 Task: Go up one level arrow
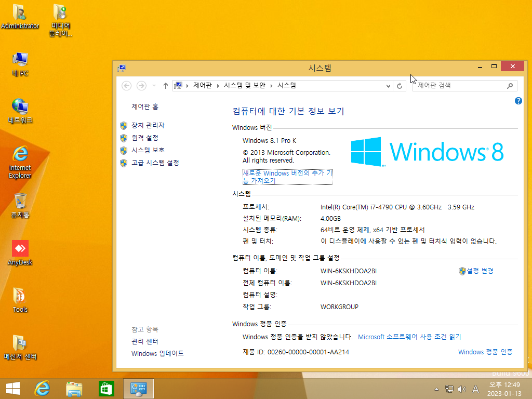pyautogui.click(x=166, y=86)
